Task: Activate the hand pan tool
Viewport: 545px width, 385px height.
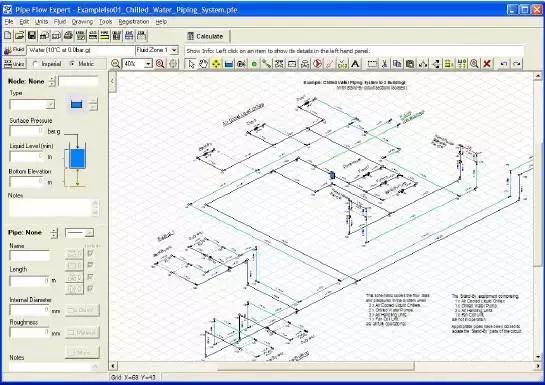Action: click(203, 64)
